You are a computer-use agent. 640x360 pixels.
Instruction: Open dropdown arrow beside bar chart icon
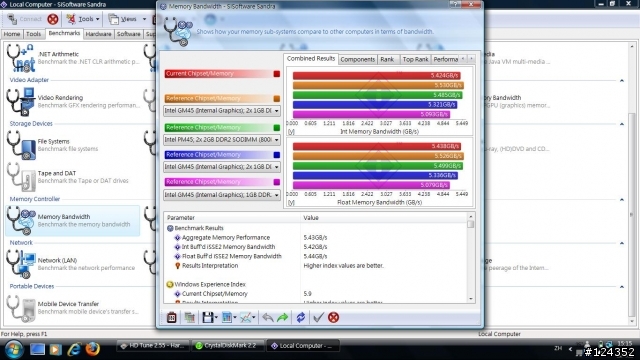pos(235,318)
